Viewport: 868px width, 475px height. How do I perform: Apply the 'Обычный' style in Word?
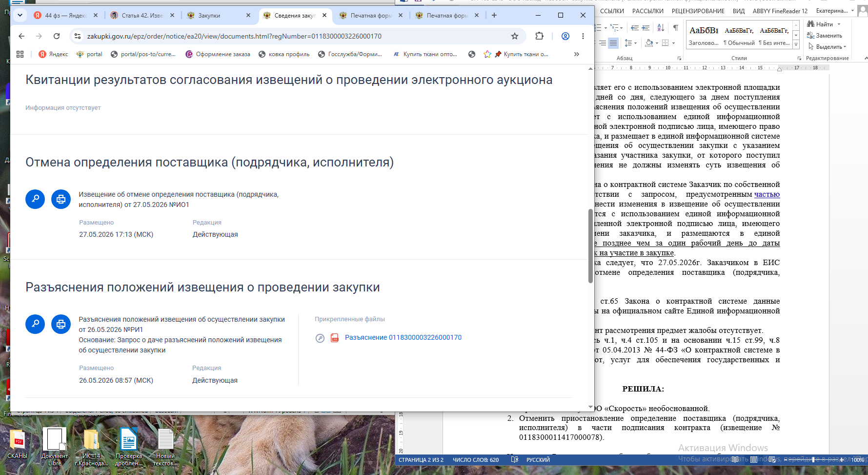(x=739, y=36)
